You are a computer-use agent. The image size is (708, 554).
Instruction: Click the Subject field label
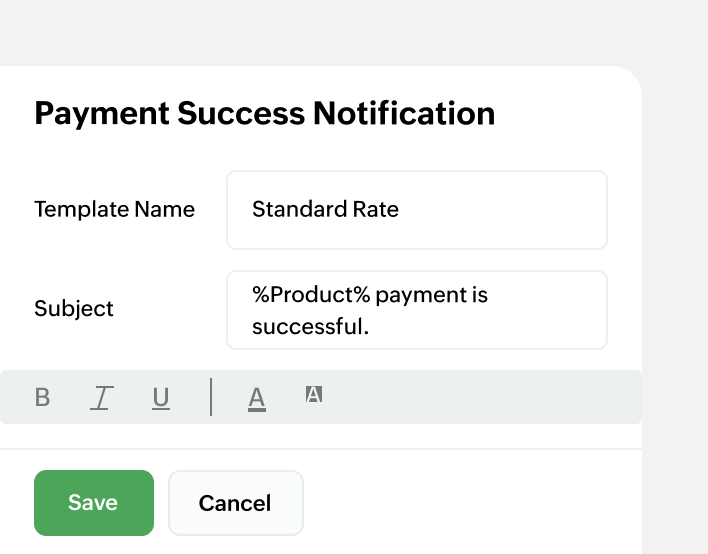point(74,308)
